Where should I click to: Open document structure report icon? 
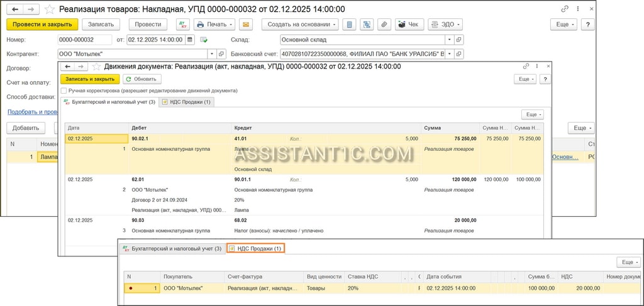[350, 25]
